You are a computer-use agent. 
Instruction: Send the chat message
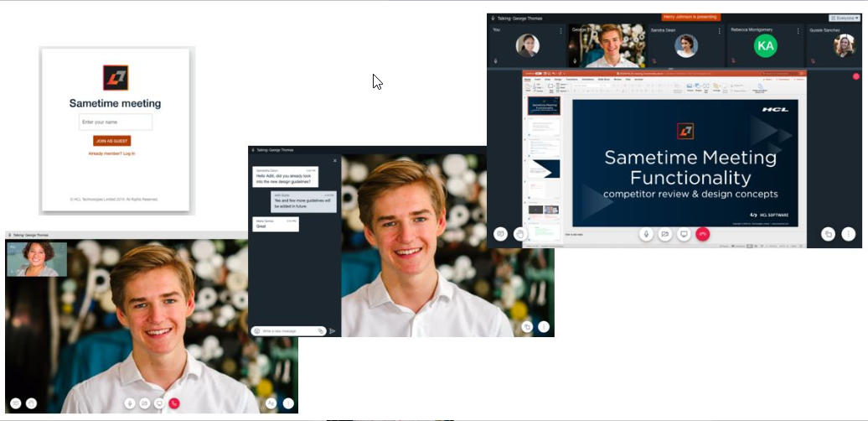(x=332, y=330)
